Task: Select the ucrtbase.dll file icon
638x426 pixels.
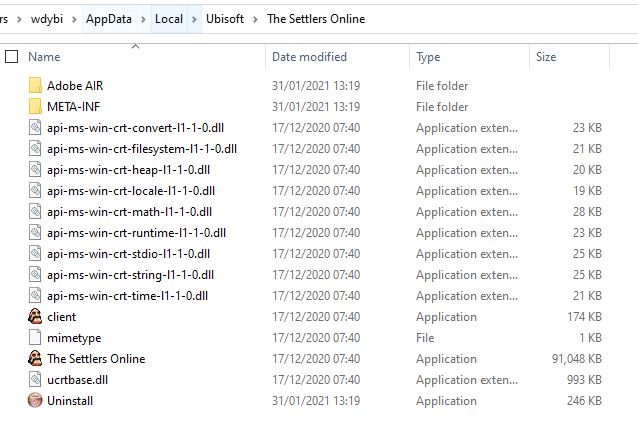Action: coord(36,380)
